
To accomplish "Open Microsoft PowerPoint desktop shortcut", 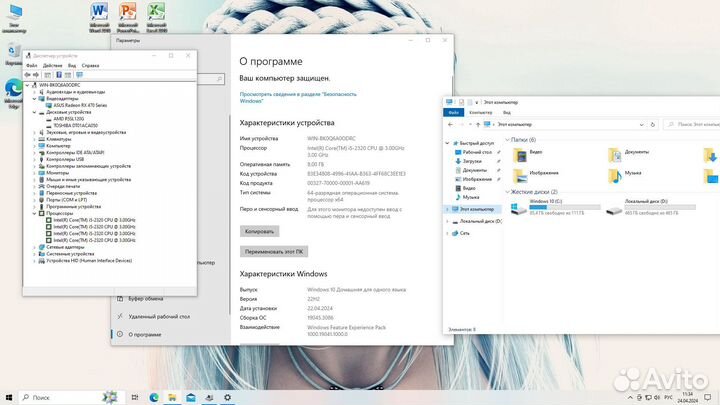I will point(128,17).
